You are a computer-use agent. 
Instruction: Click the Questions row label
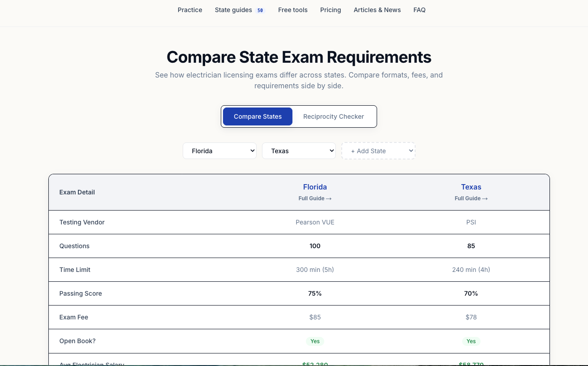point(74,246)
